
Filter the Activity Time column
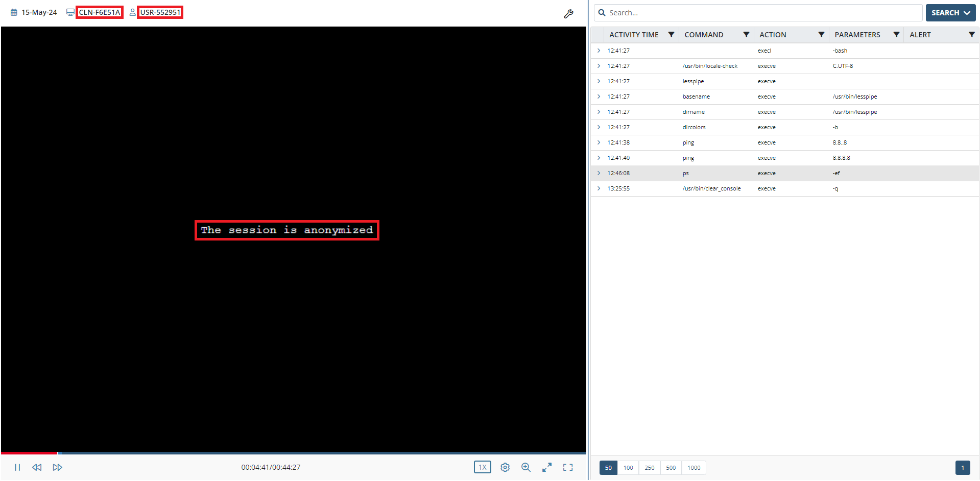point(671,35)
